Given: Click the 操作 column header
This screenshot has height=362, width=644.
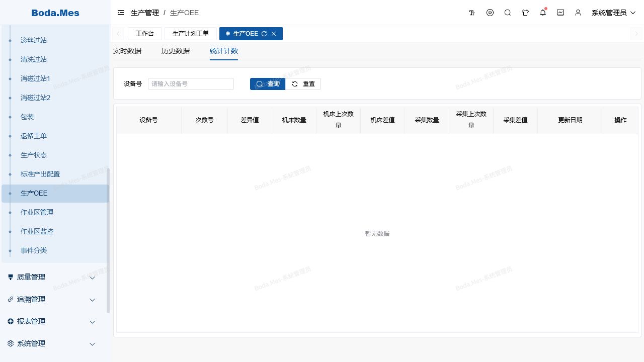Looking at the screenshot, I should pyautogui.click(x=621, y=120).
